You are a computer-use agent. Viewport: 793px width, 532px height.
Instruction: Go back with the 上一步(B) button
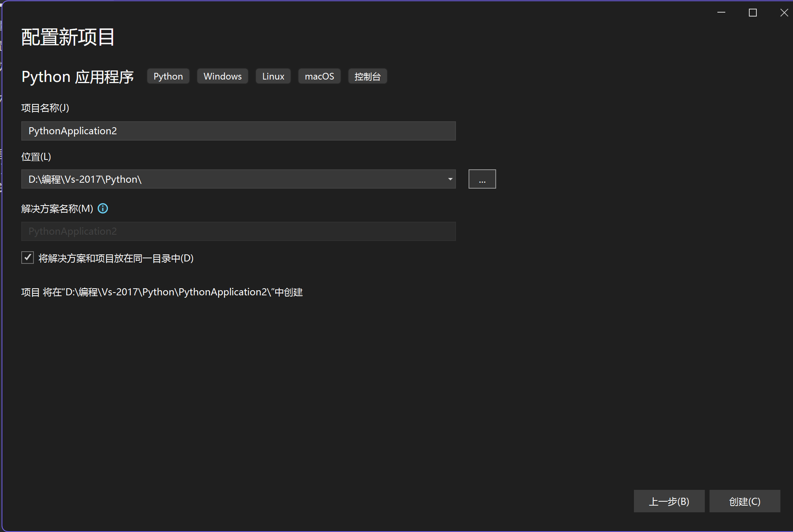coord(669,501)
